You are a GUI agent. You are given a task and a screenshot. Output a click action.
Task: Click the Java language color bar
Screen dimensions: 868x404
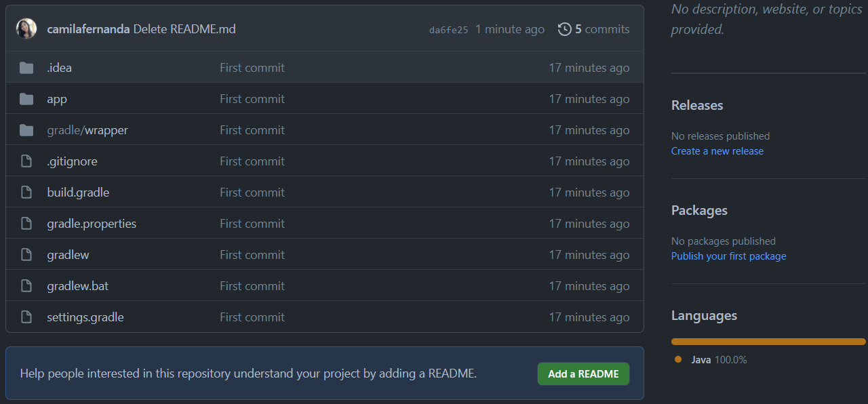click(768, 342)
